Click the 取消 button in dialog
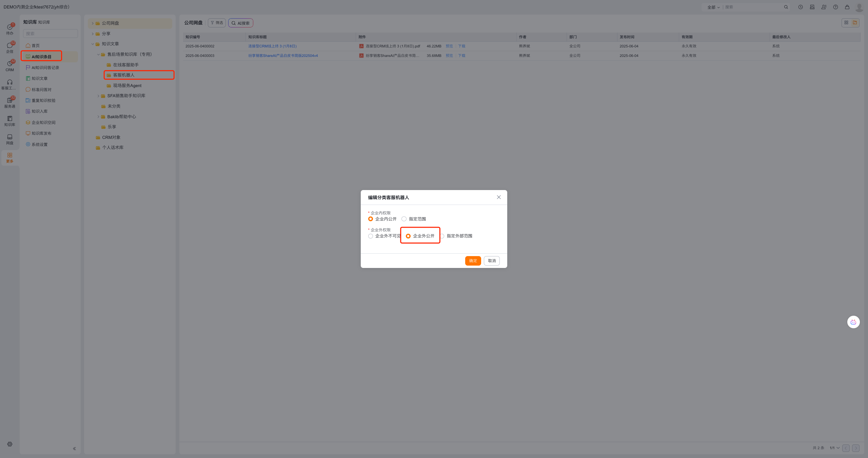 pos(492,261)
